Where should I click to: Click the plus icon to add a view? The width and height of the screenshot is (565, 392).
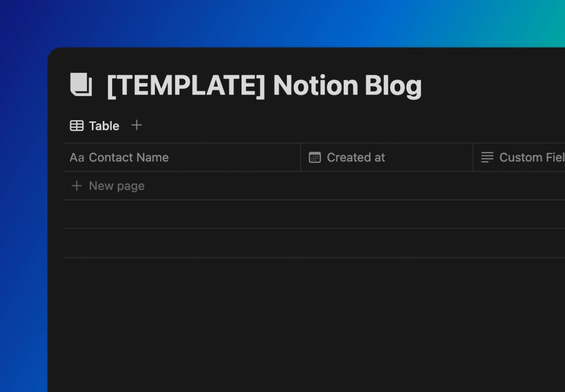137,125
